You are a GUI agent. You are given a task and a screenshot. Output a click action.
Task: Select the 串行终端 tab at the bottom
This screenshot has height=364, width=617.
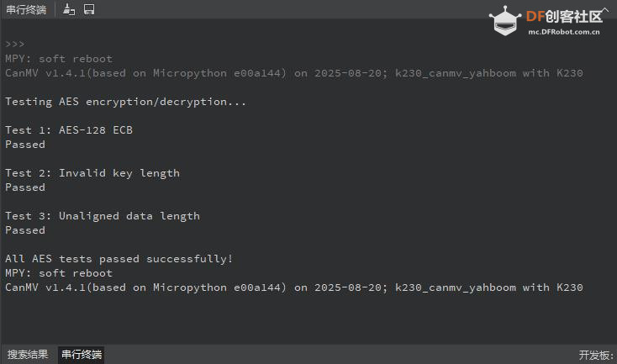[x=82, y=355]
